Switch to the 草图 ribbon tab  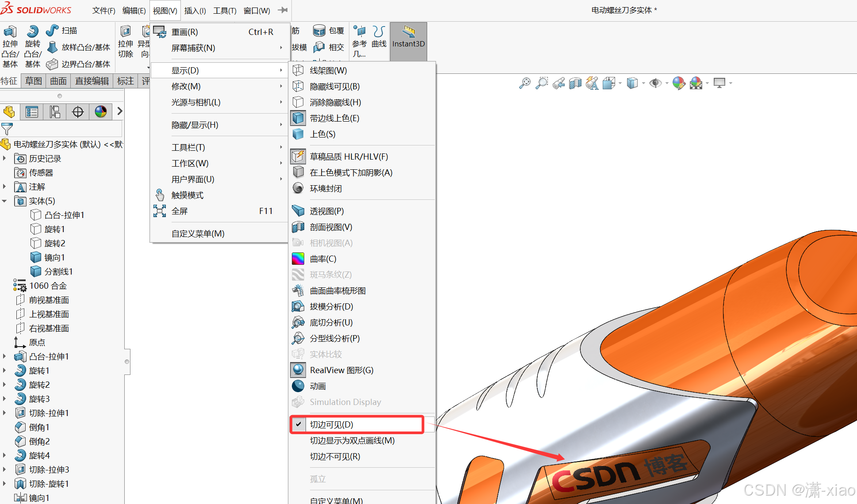pos(34,81)
